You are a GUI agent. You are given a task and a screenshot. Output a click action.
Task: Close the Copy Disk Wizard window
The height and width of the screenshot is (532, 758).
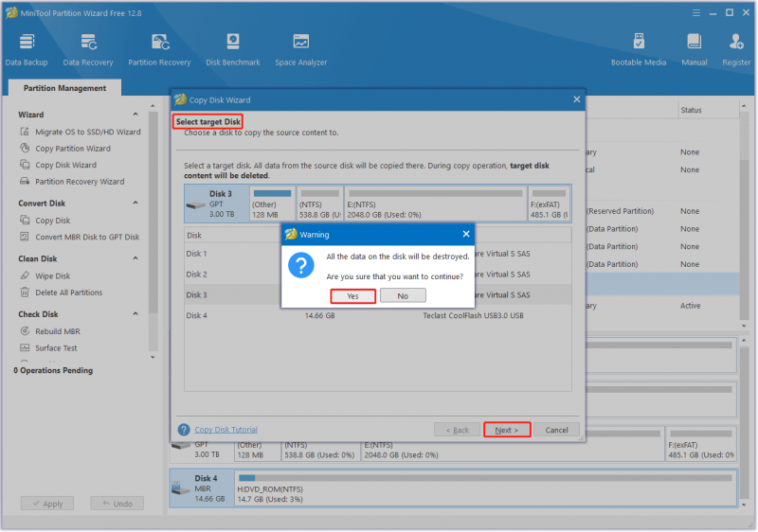point(577,99)
